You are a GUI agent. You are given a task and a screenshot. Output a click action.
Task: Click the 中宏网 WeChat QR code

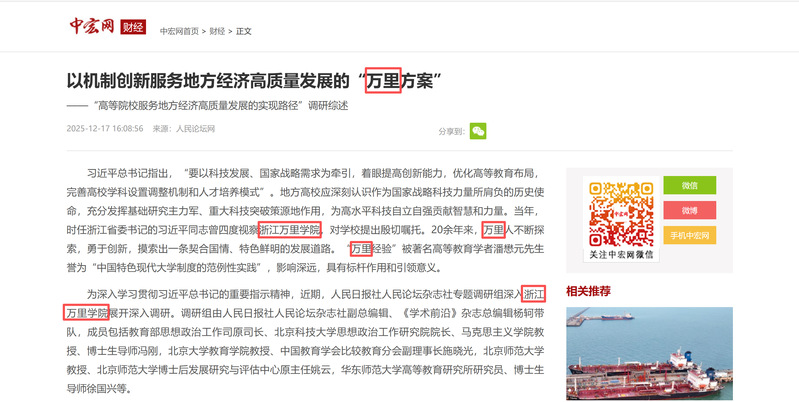(x=621, y=215)
